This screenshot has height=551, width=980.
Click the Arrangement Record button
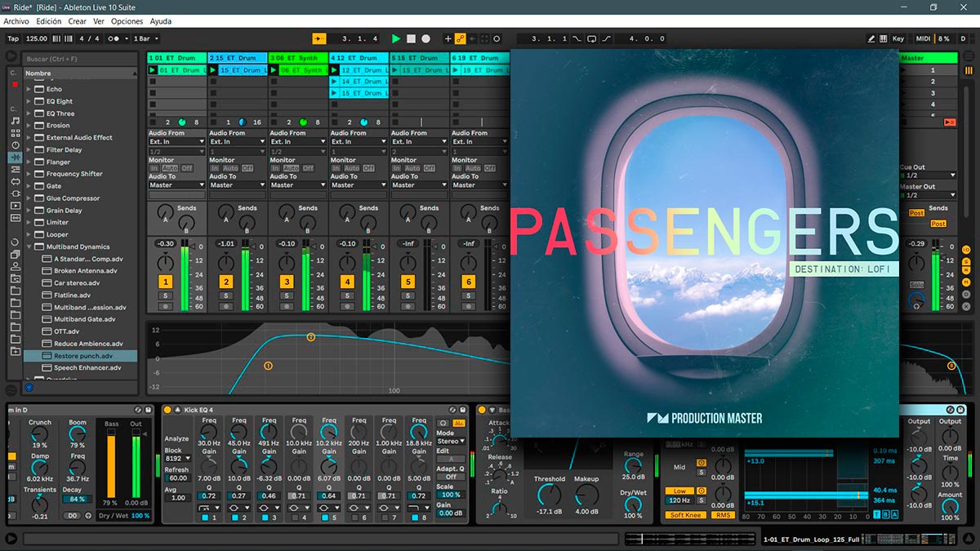(425, 38)
